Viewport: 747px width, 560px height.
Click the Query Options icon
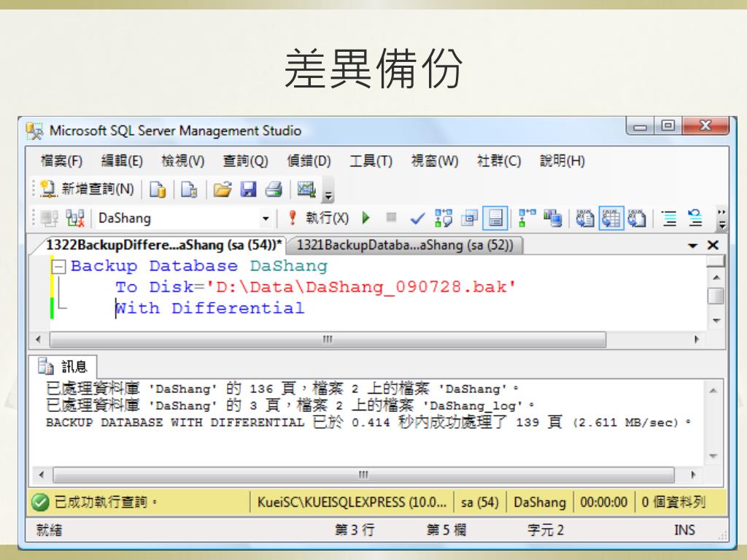[x=469, y=218]
